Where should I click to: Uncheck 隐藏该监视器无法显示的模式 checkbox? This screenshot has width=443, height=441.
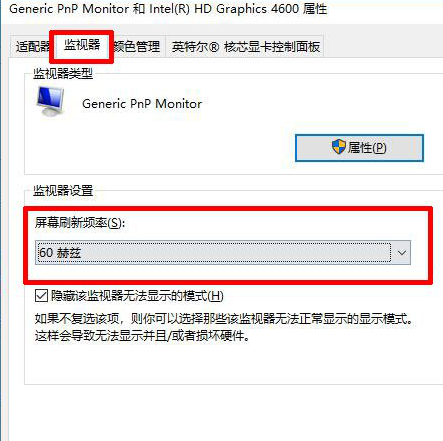click(41, 296)
